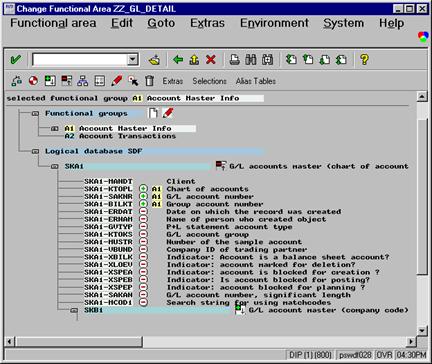This screenshot has height=364, width=432.
Task: Jump to first page icon
Action: [291, 60]
